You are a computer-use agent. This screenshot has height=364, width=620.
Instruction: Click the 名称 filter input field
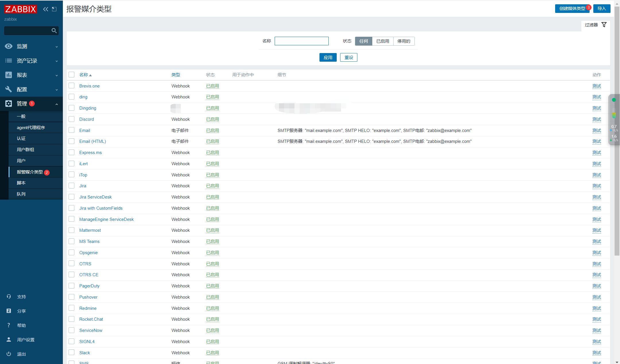[x=301, y=41]
